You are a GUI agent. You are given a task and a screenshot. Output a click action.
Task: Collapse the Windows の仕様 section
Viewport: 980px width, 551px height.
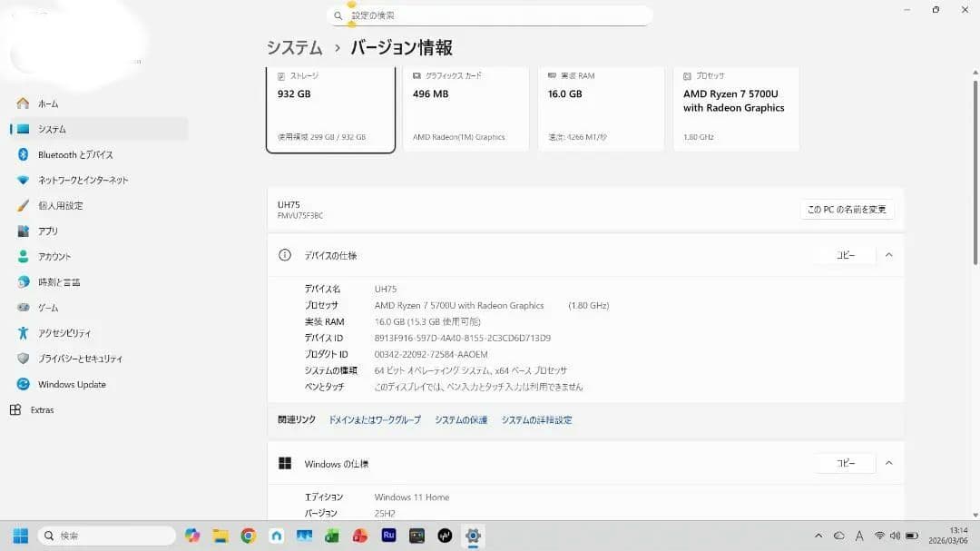(888, 464)
